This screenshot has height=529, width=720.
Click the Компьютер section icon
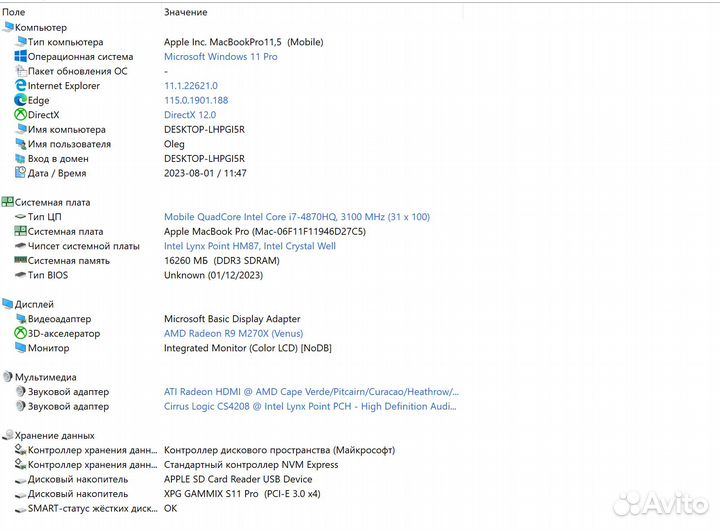point(8,27)
